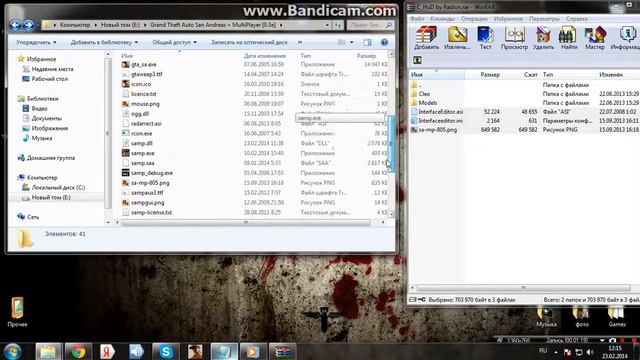Click the WinRAR up-one-level folder icon

click(x=417, y=60)
